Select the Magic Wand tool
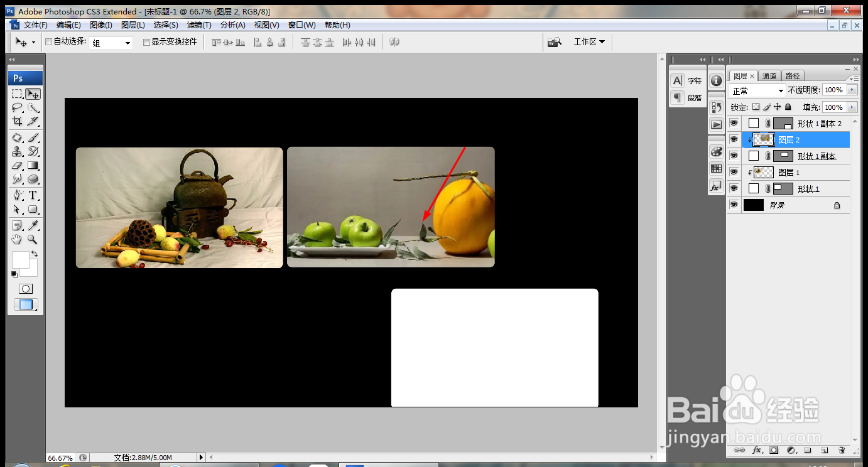The image size is (868, 467). [x=33, y=107]
